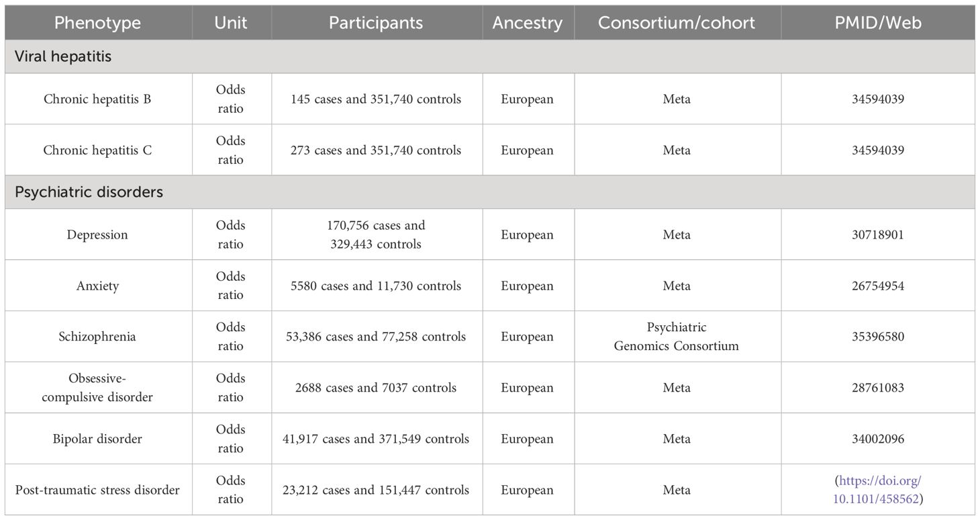Select the Obsessive-compulsive disorder cell

pos(98,388)
